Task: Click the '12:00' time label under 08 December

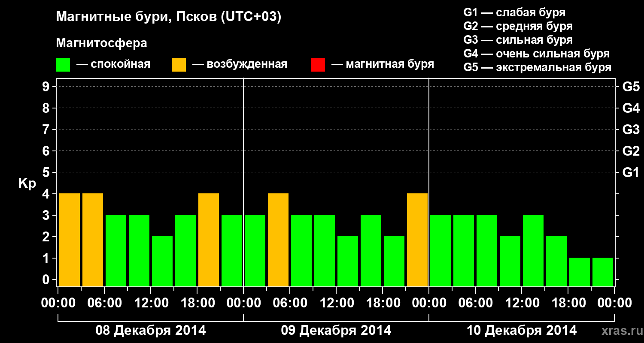Action: (151, 303)
